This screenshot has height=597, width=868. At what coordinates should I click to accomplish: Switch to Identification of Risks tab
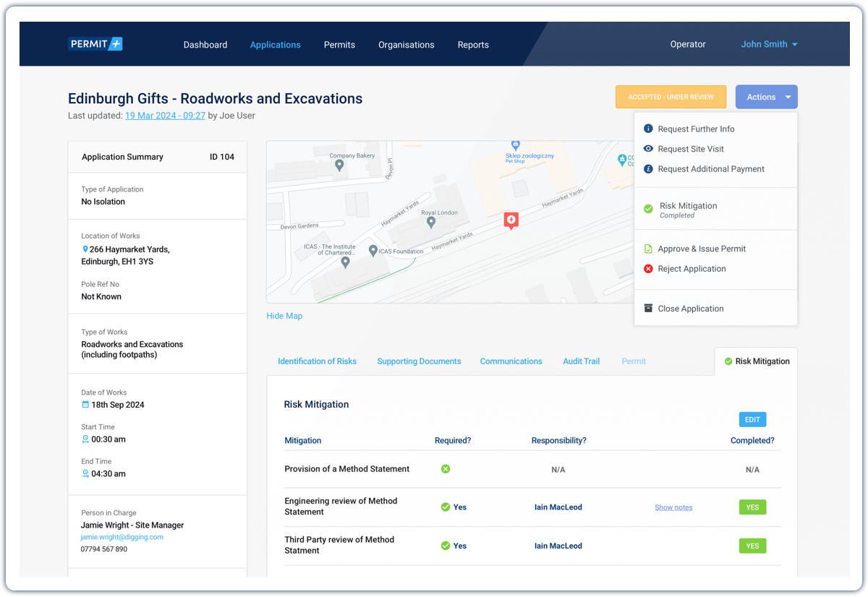pyautogui.click(x=317, y=361)
